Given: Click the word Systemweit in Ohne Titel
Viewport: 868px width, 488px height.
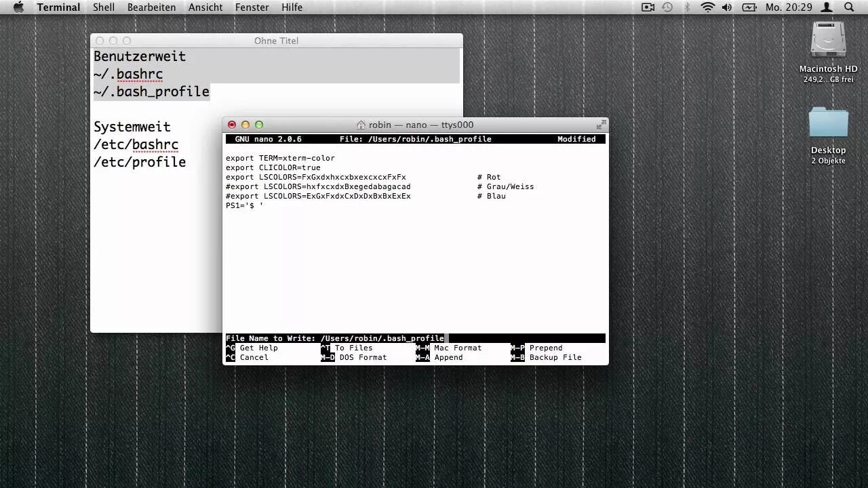Looking at the screenshot, I should tap(132, 127).
